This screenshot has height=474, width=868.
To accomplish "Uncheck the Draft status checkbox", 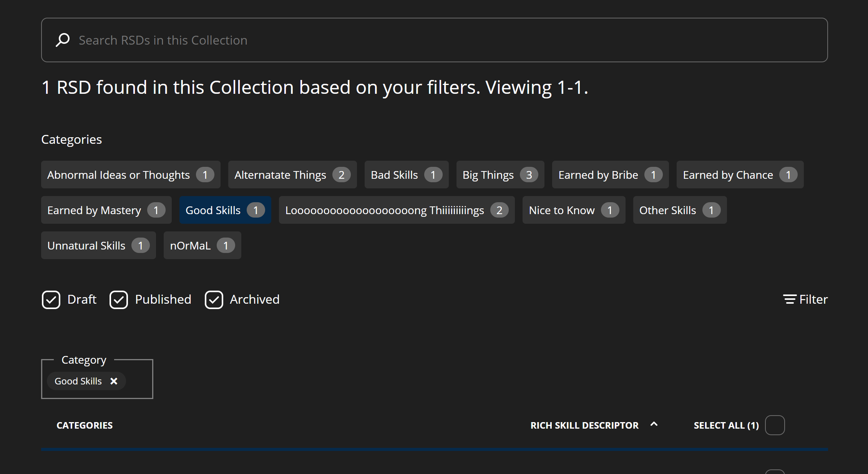I will 51,300.
